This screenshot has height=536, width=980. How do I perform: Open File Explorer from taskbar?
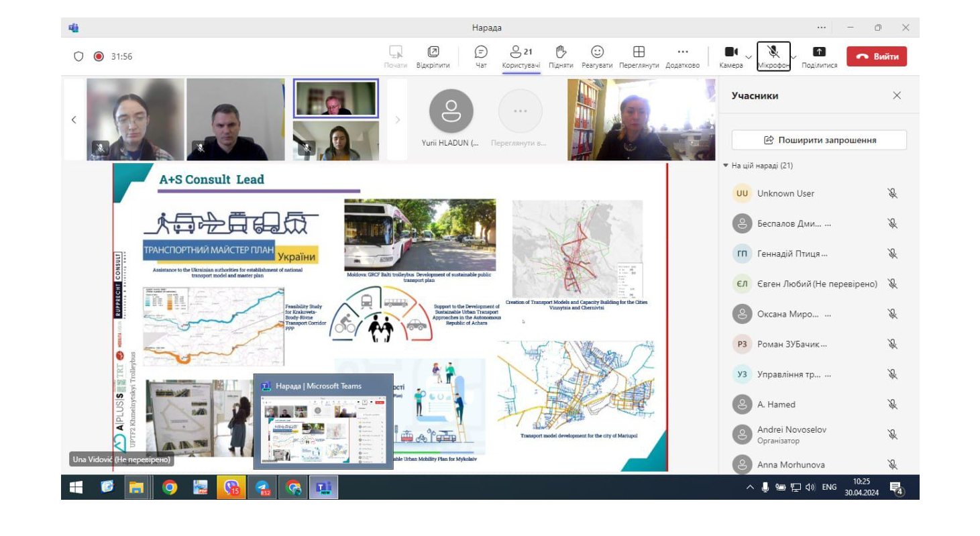click(137, 488)
